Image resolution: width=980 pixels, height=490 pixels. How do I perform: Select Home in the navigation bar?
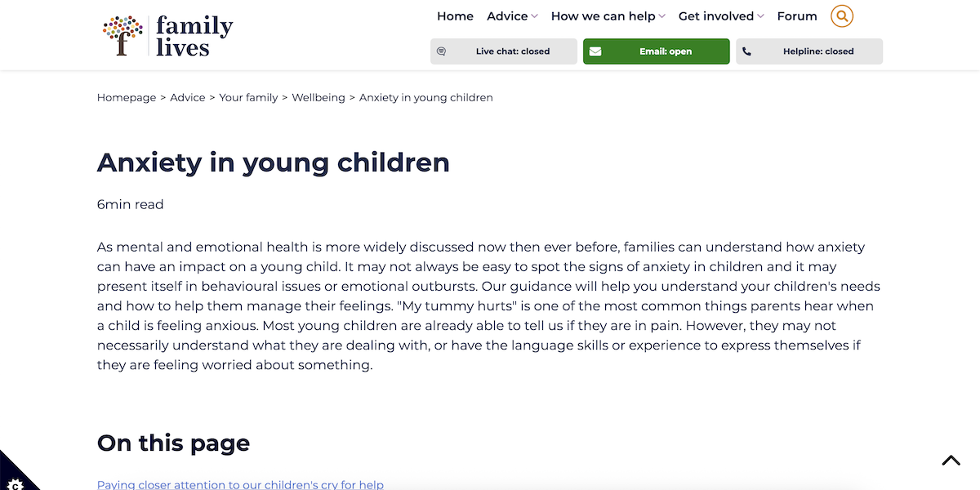[455, 16]
